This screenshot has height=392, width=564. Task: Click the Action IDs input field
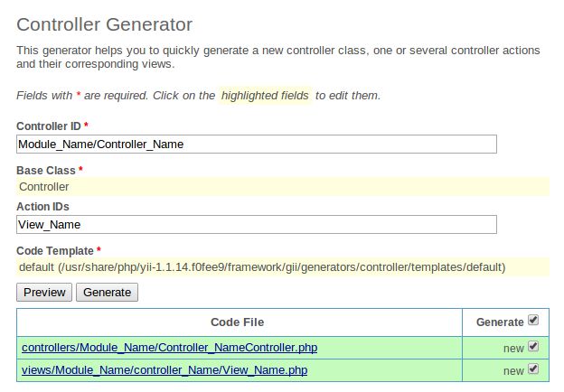[257, 225]
